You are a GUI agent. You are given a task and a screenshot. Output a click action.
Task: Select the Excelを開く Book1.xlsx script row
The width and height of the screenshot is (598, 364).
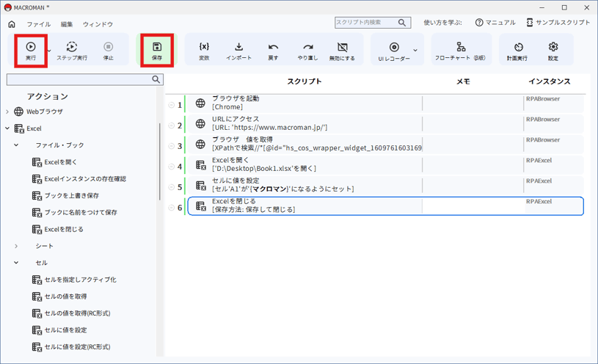[x=385, y=165]
